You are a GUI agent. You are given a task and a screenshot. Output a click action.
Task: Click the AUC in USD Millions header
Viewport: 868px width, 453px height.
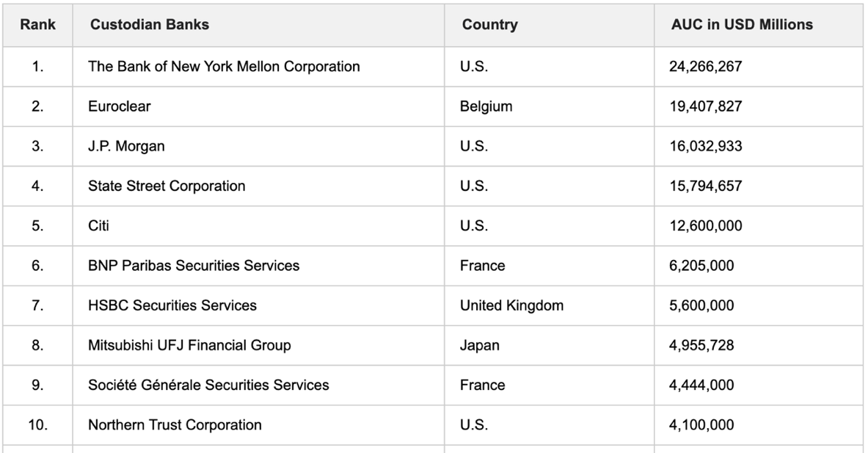point(759,25)
